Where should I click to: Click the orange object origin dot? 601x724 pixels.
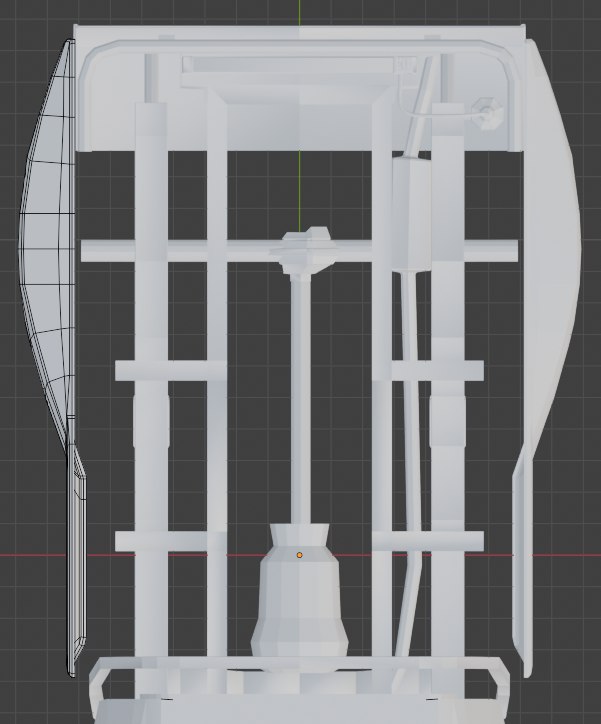(298, 553)
